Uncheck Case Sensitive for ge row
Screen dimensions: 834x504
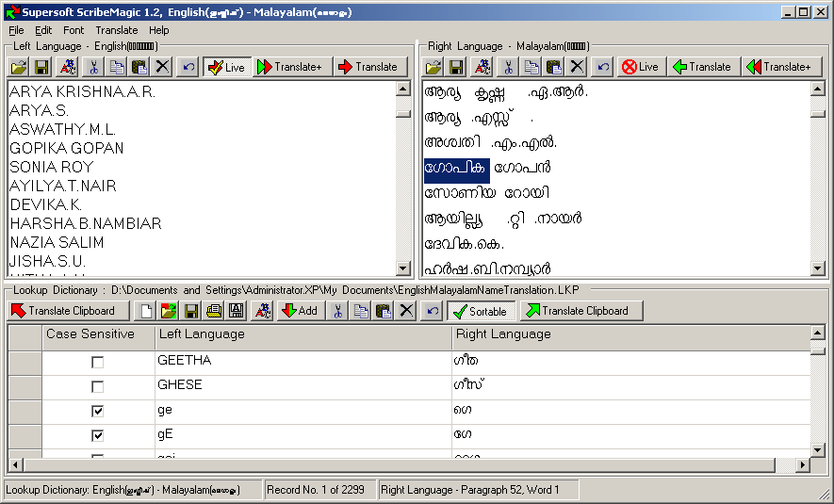pos(97,412)
